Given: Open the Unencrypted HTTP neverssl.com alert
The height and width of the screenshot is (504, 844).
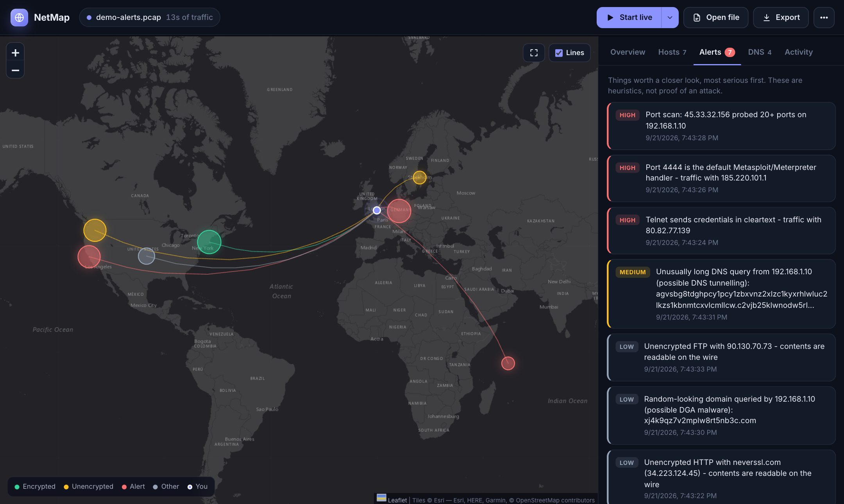Looking at the screenshot, I should [x=721, y=477].
